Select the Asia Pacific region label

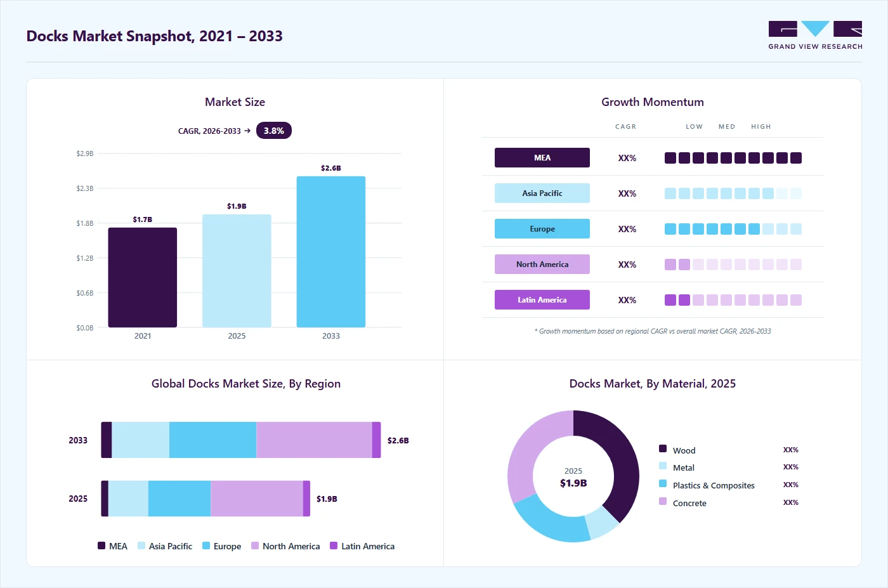(542, 193)
